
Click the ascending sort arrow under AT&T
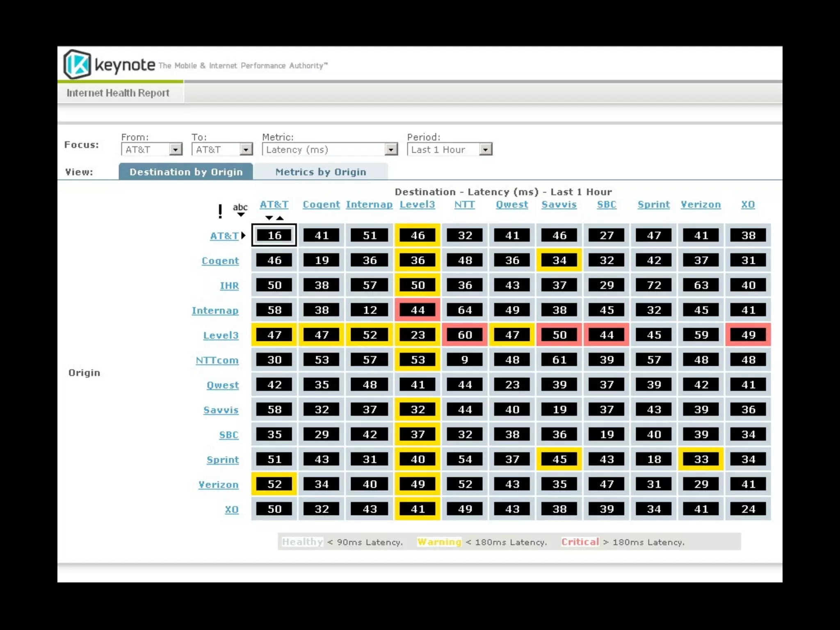click(280, 218)
